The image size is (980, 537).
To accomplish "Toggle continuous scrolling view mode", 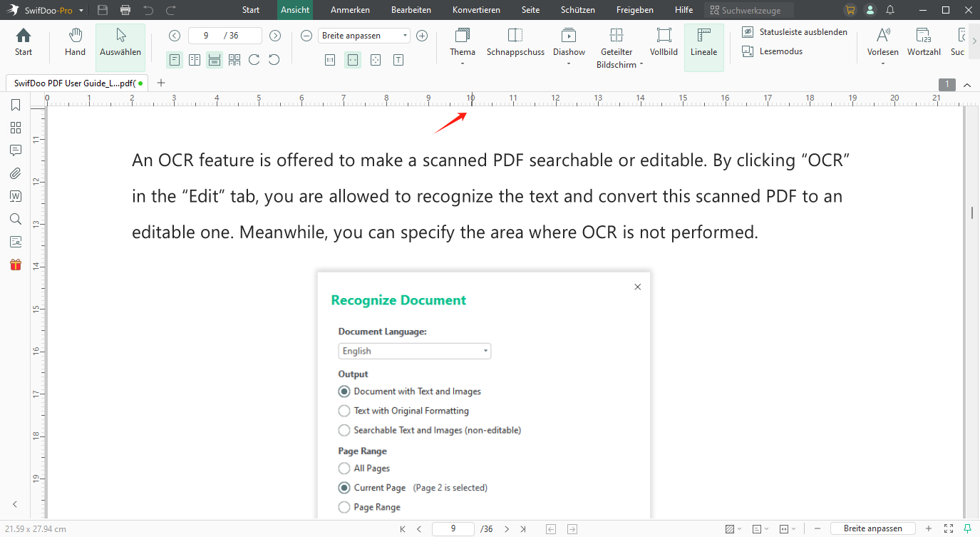I will pyautogui.click(x=215, y=60).
